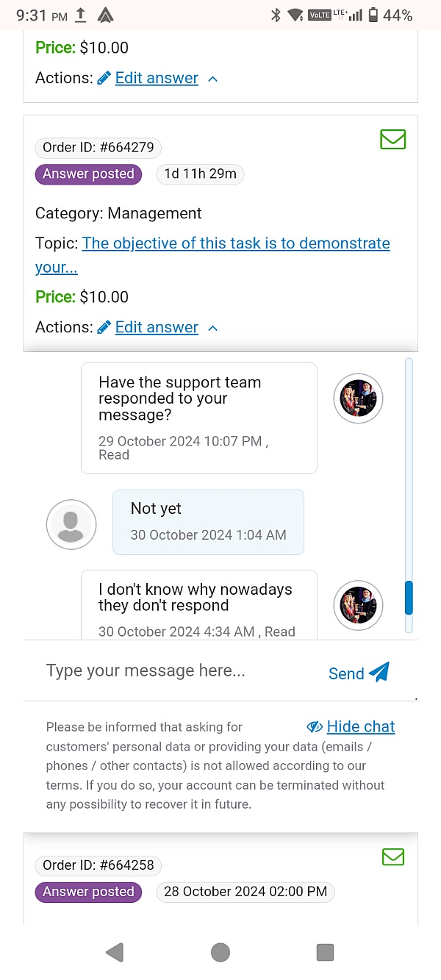Tap avatar beside 'Have the support team' message

tap(358, 398)
